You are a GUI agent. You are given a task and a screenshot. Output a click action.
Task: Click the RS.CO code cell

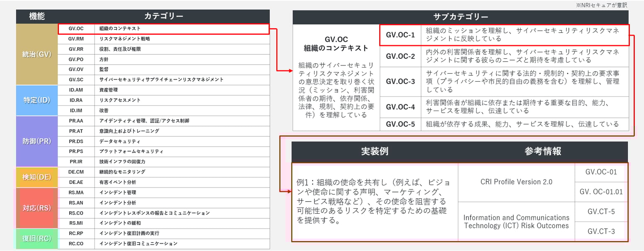click(76, 213)
